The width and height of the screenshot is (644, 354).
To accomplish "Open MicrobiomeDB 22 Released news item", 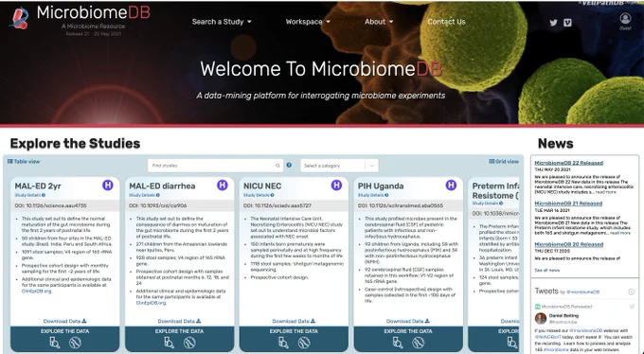I will [569, 163].
